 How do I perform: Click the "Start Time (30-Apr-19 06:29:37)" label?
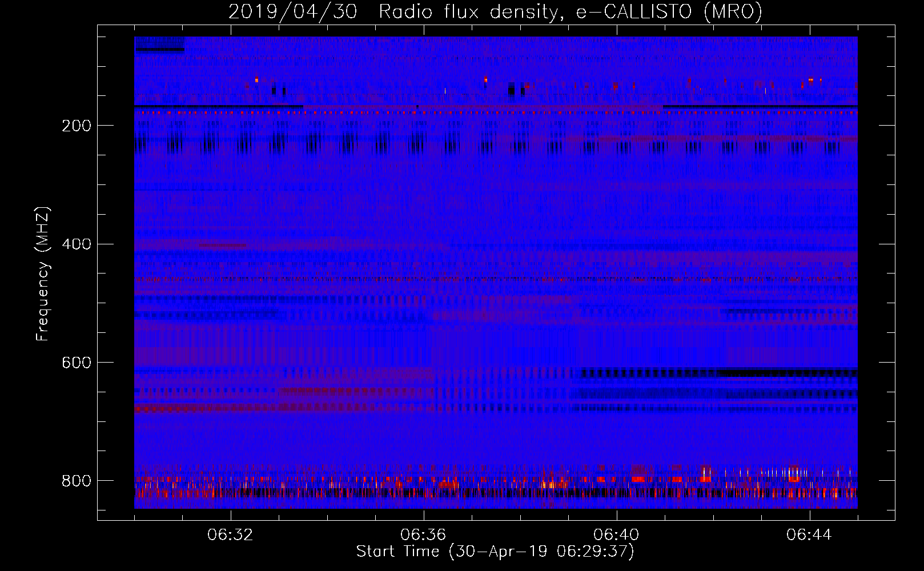(x=495, y=552)
